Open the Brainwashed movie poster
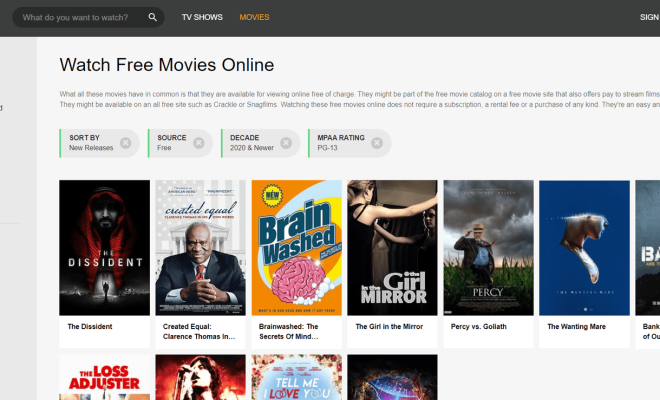660x400 pixels. (x=297, y=248)
